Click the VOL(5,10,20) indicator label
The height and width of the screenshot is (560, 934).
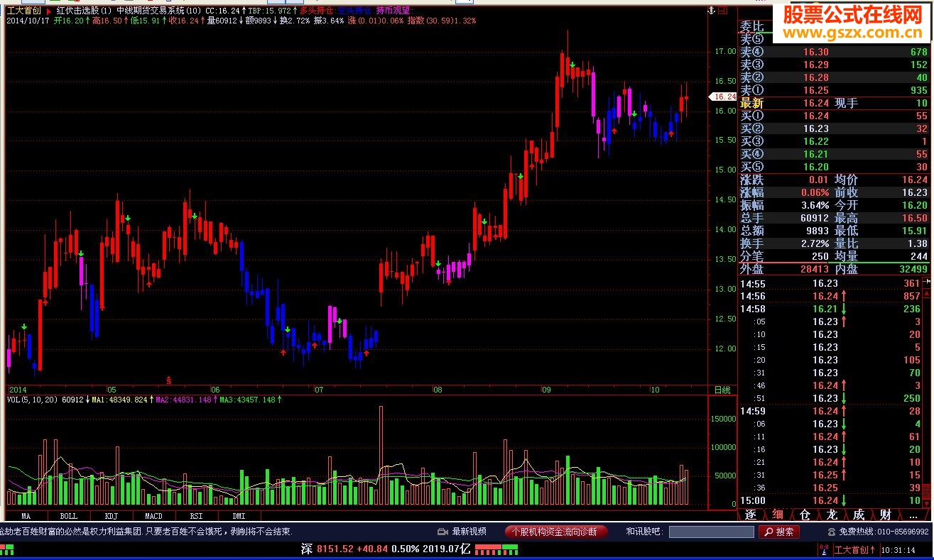[x=33, y=400]
